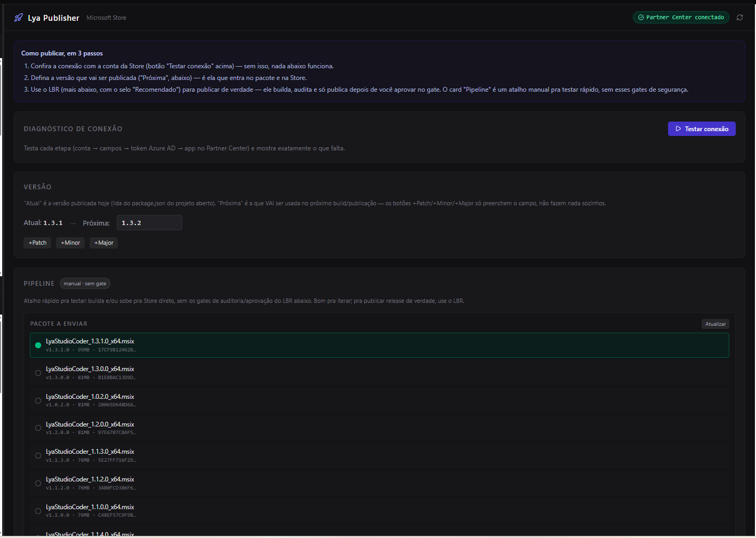
Task: Click the refresh icon beside Partner Center status
Action: pyautogui.click(x=740, y=18)
